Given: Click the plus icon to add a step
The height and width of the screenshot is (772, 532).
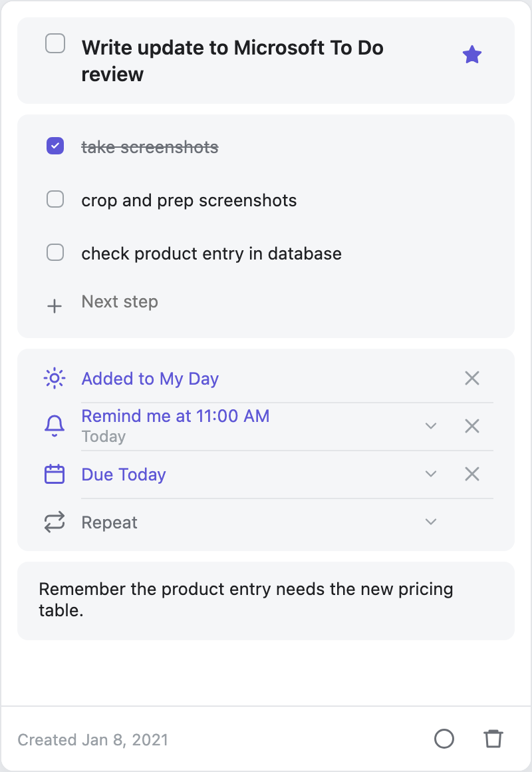Looking at the screenshot, I should 55,305.
